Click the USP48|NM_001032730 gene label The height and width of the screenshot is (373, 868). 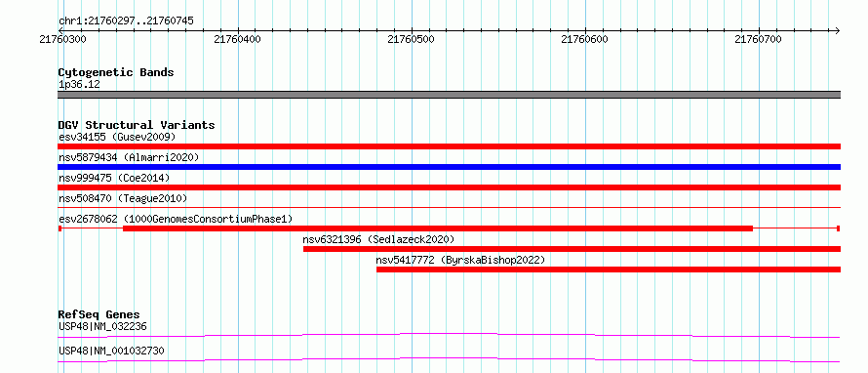coord(111,351)
